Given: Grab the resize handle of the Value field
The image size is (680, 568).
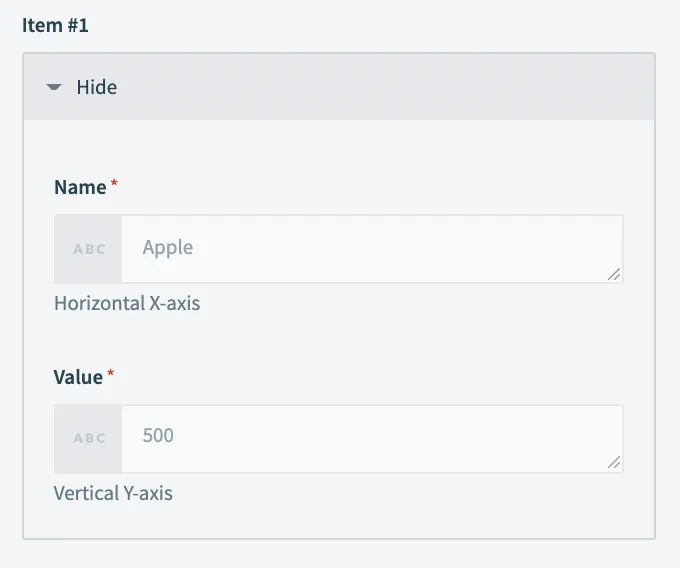Looking at the screenshot, I should [614, 464].
